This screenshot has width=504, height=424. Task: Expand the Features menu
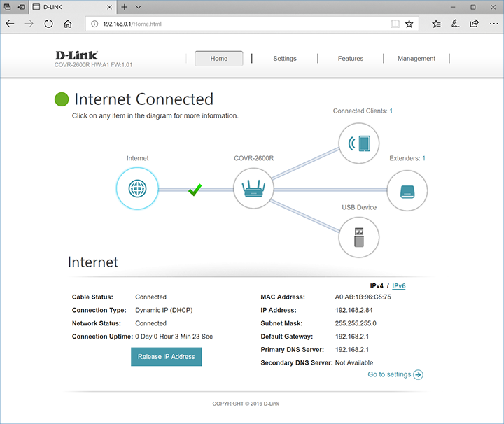coord(350,59)
